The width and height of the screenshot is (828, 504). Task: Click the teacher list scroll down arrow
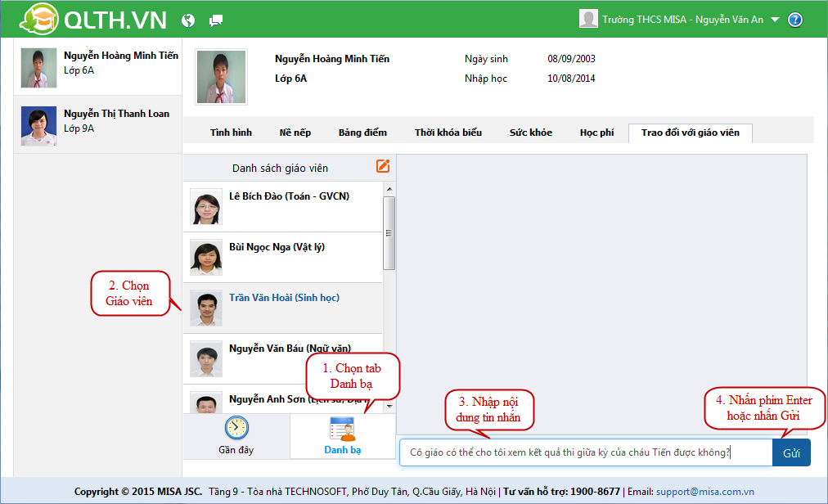[389, 407]
